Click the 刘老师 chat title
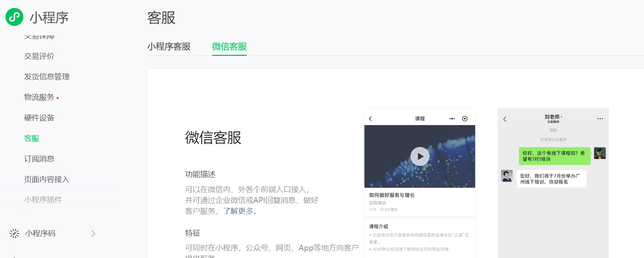This screenshot has height=258, width=644. click(553, 117)
